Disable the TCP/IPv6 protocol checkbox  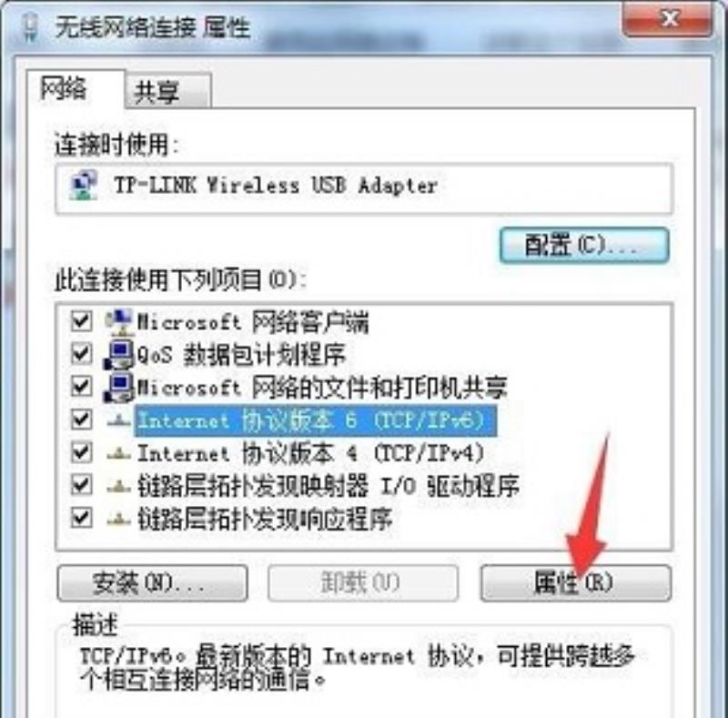[x=81, y=420]
